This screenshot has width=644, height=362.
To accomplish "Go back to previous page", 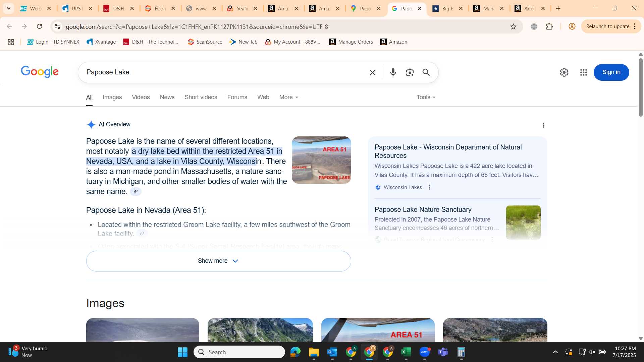I will pos(9,26).
